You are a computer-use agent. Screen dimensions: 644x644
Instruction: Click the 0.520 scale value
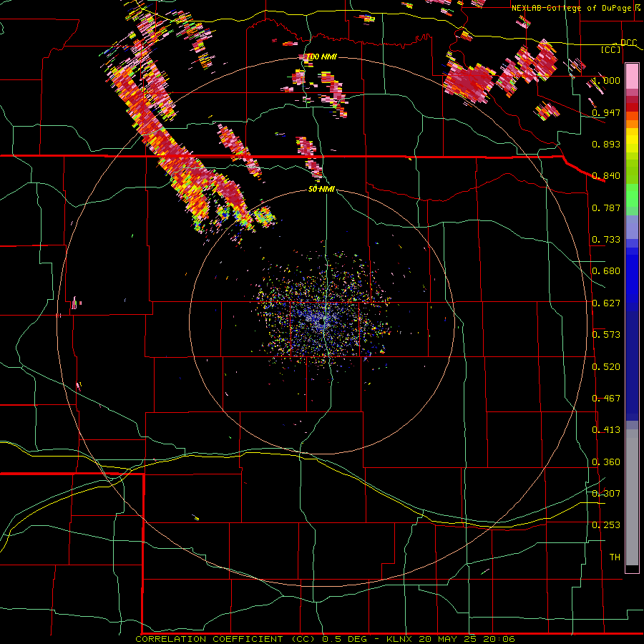606,367
